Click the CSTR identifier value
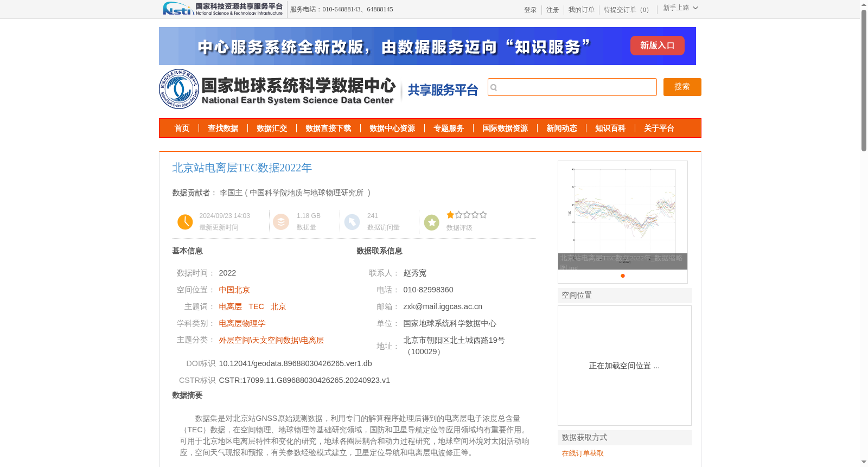 pos(304,381)
